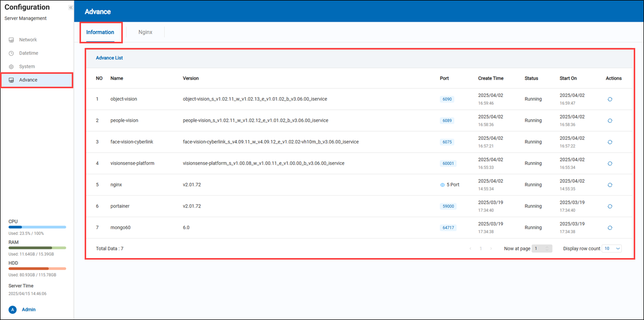Go to the next page arrow
644x320 pixels.
(x=491, y=248)
